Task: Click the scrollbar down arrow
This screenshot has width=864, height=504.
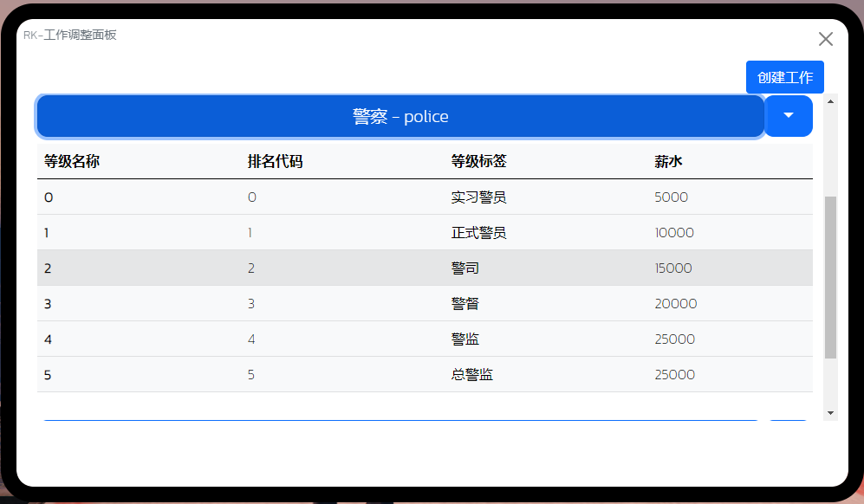Action: click(x=830, y=413)
